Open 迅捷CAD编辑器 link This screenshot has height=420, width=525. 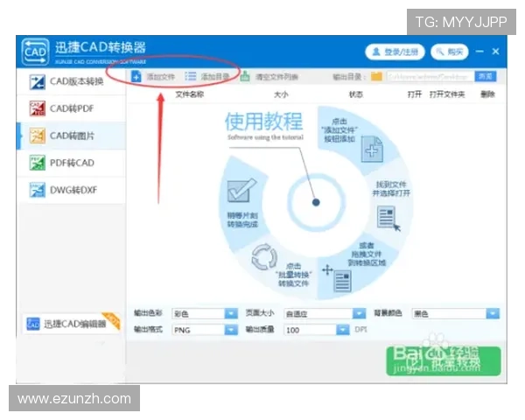pyautogui.click(x=72, y=324)
